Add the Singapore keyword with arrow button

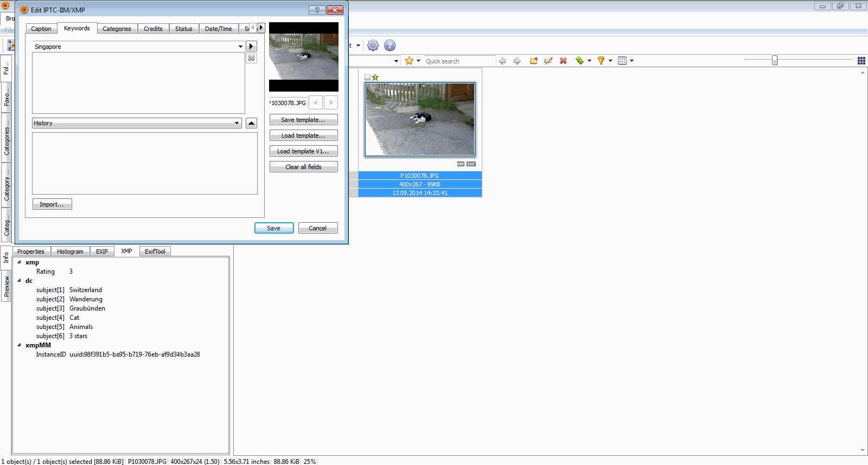point(251,47)
